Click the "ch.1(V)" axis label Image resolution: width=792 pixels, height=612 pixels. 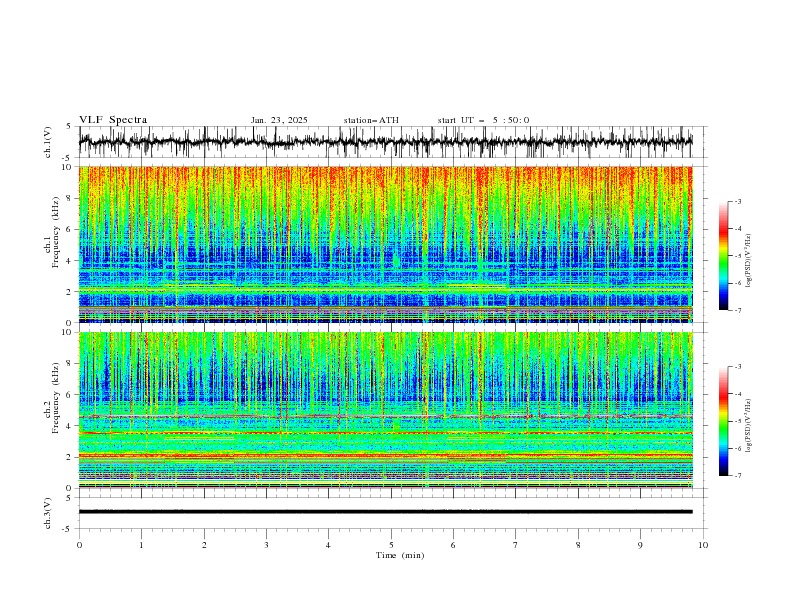pyautogui.click(x=48, y=142)
